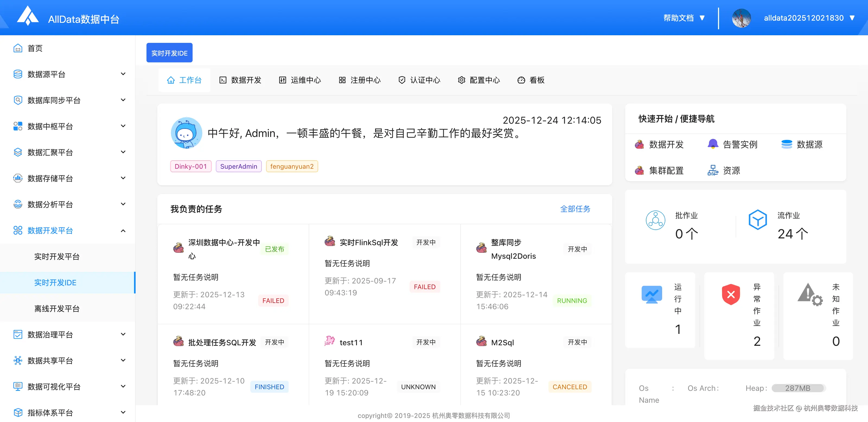
Task: Click the AllData logo icon
Action: click(28, 16)
